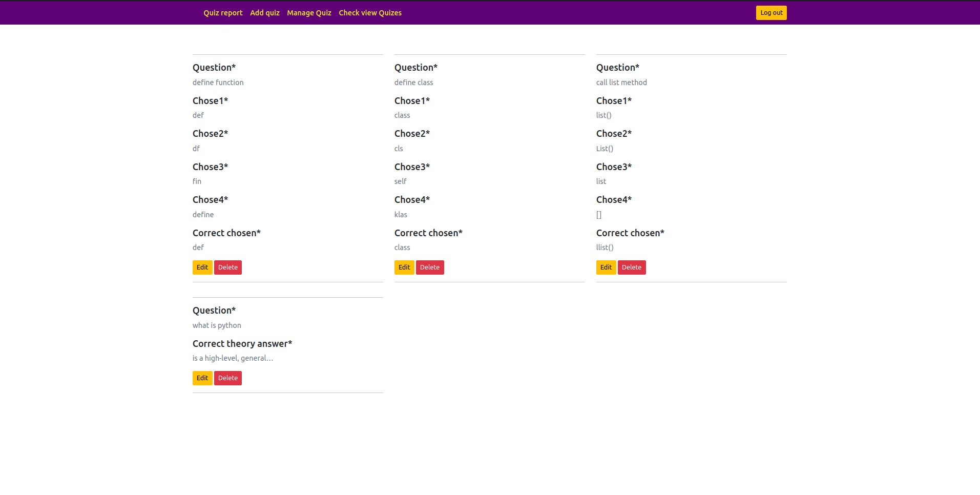980x495 pixels.
Task: Click the 'llist()' correct chosen text
Action: (x=604, y=247)
